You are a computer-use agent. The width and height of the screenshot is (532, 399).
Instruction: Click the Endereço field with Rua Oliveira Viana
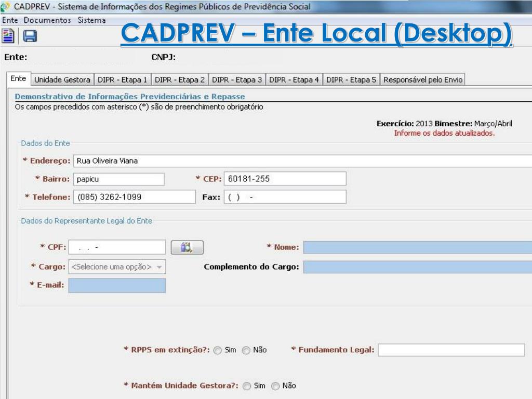pos(303,161)
